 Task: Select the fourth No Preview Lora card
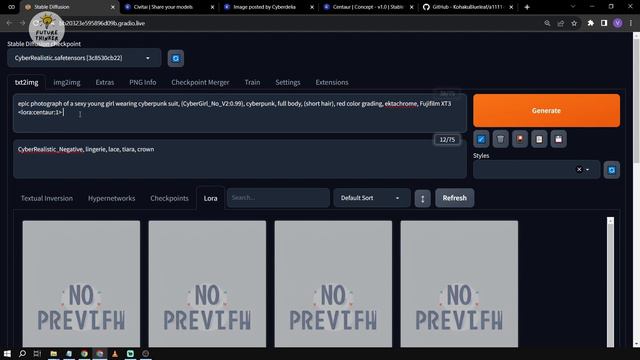459,284
